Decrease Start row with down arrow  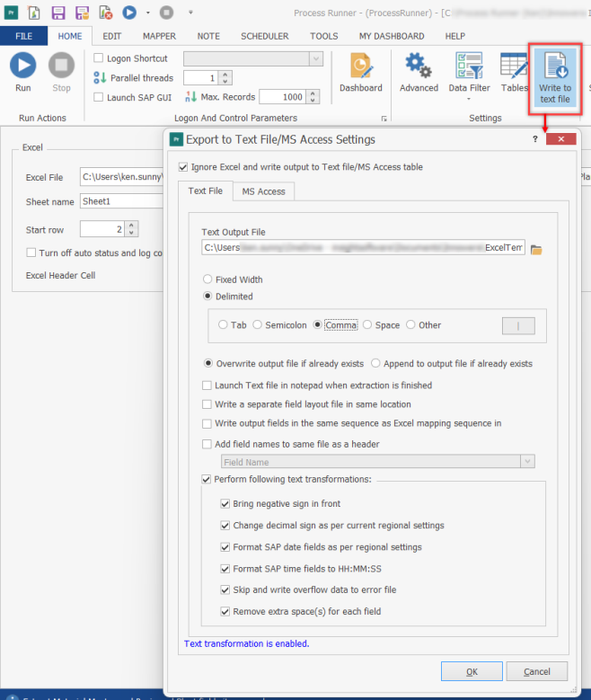coord(131,233)
